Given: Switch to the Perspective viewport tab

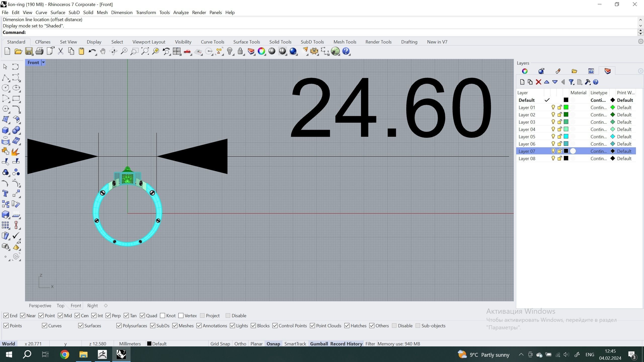Looking at the screenshot, I should (40, 305).
